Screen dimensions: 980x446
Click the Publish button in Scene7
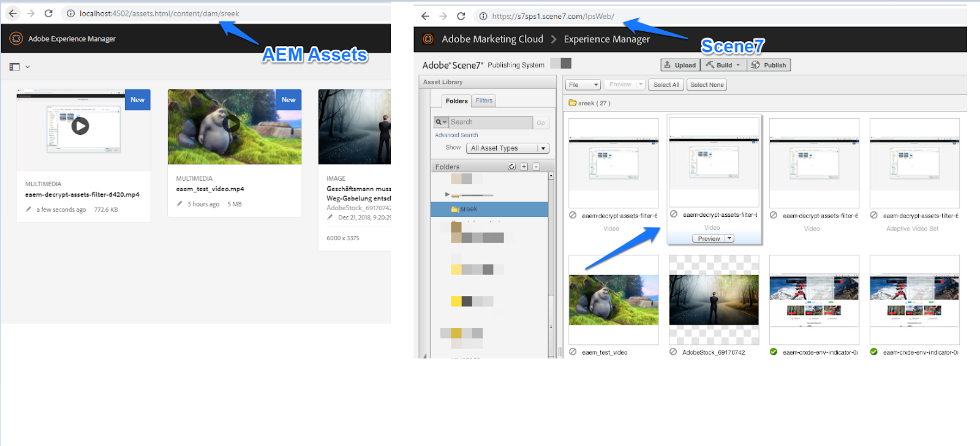point(769,65)
